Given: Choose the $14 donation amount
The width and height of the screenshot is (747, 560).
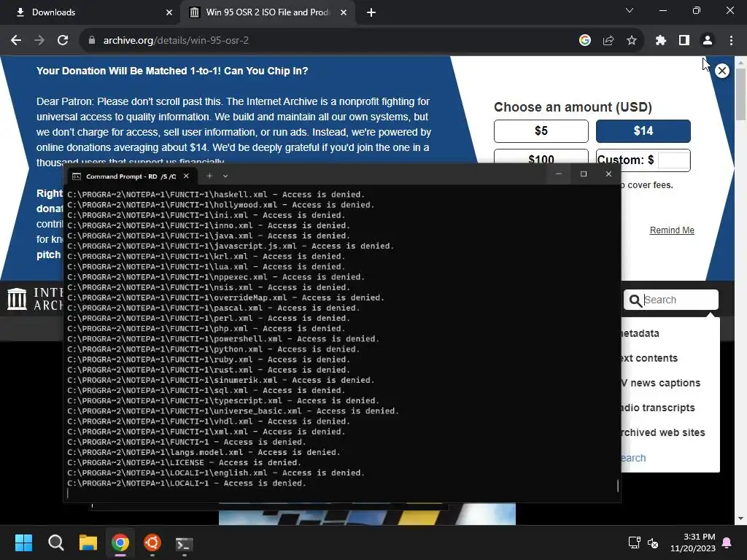Looking at the screenshot, I should (643, 131).
